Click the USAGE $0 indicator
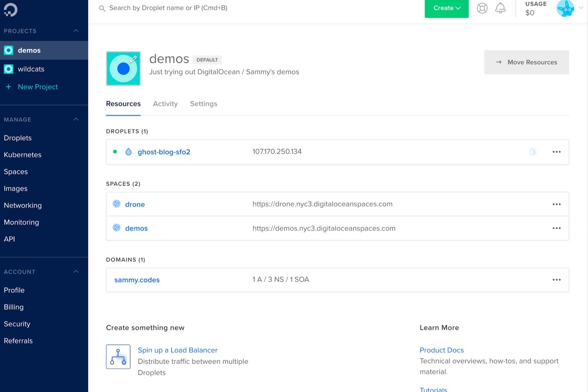Viewport: 588px width, 392px height. coord(536,9)
